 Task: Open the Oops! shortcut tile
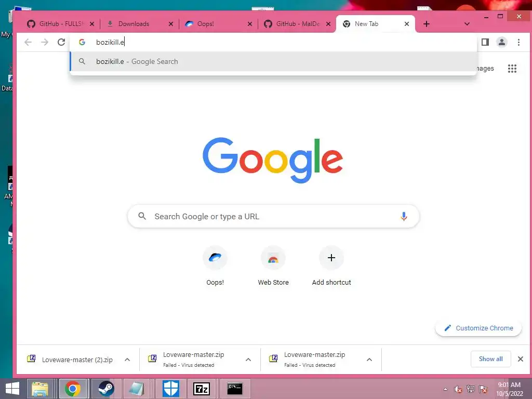[215, 266]
